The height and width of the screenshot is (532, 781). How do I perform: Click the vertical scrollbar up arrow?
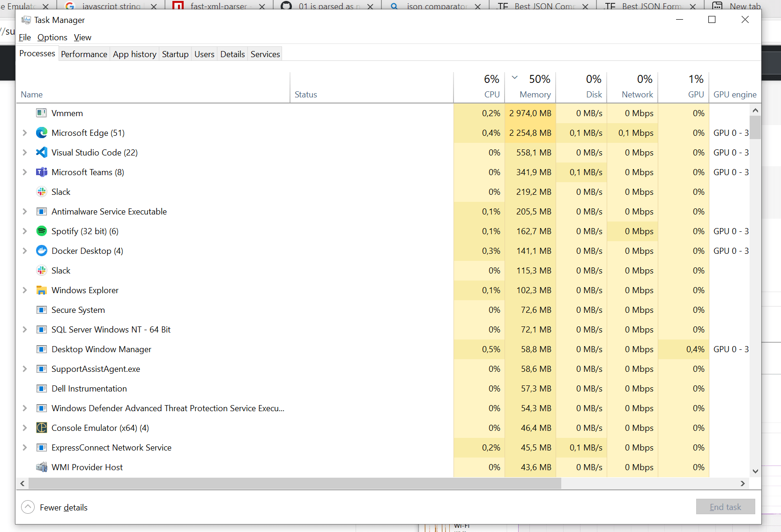pyautogui.click(x=755, y=110)
